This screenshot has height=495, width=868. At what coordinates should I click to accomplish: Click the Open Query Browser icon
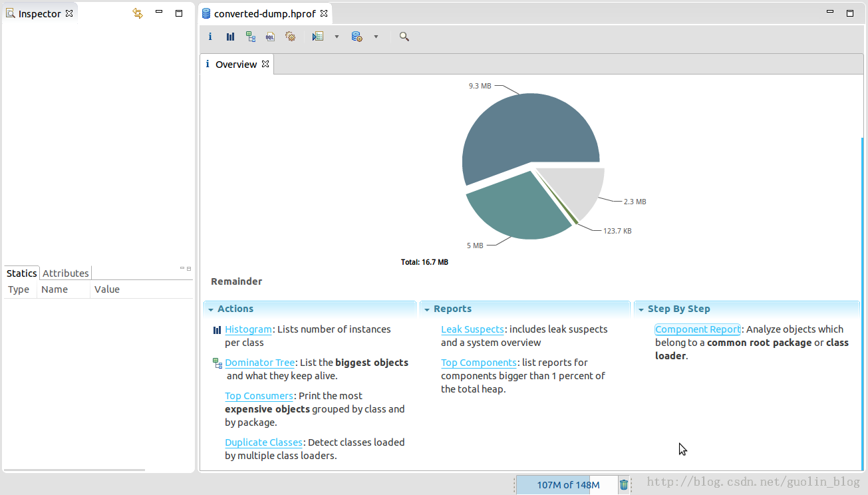[357, 37]
